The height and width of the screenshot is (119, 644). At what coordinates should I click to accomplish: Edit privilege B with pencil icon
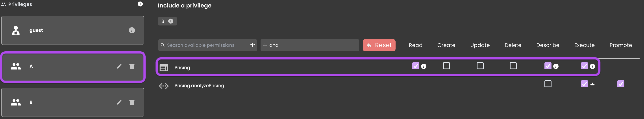[119, 102]
